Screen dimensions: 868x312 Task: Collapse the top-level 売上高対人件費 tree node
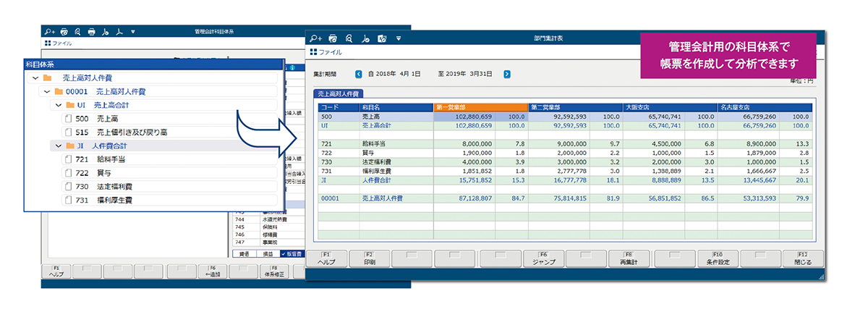coord(35,77)
